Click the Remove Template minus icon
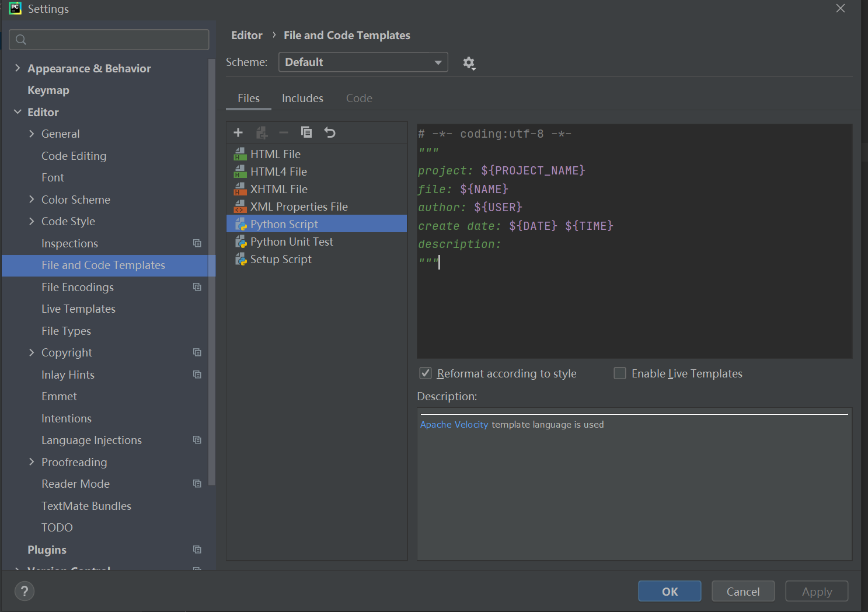 click(x=284, y=132)
